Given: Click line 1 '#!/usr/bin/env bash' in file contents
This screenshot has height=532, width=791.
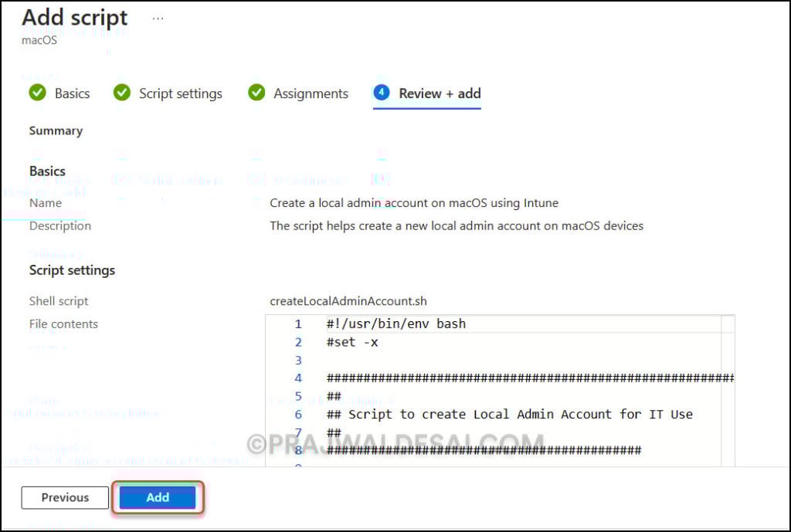Looking at the screenshot, I should coord(396,324).
